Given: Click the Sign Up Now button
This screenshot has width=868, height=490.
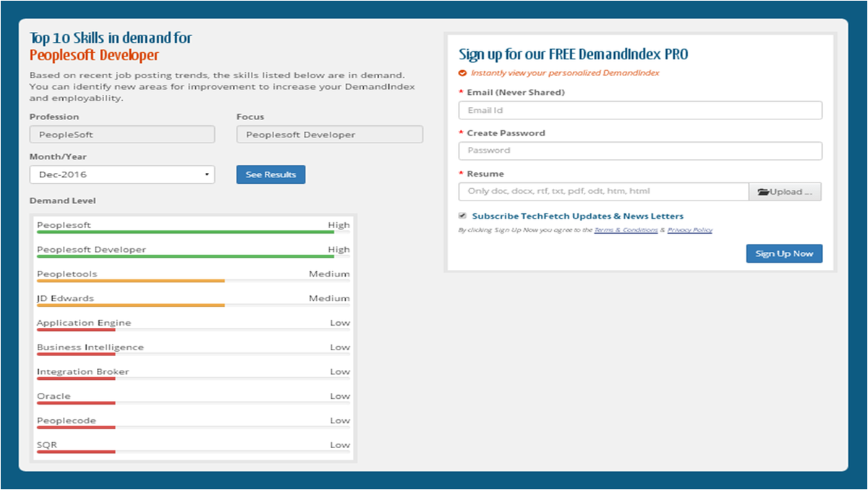Looking at the screenshot, I should point(784,253).
